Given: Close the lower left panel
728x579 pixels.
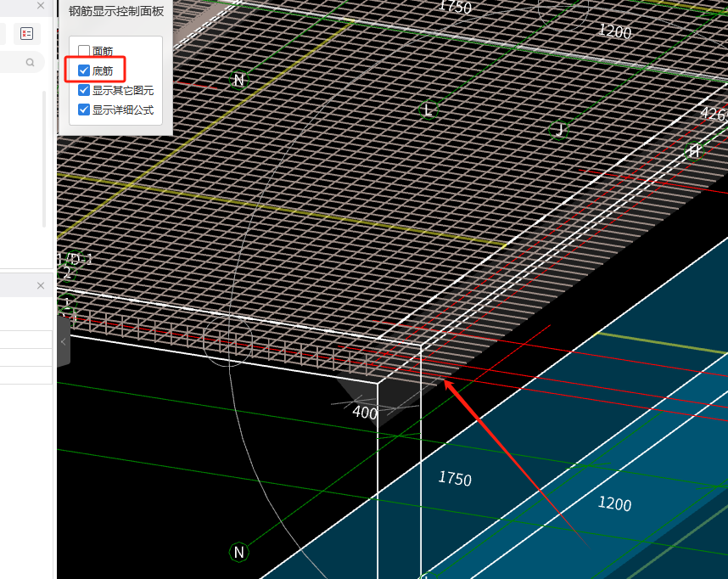Looking at the screenshot, I should [x=41, y=285].
